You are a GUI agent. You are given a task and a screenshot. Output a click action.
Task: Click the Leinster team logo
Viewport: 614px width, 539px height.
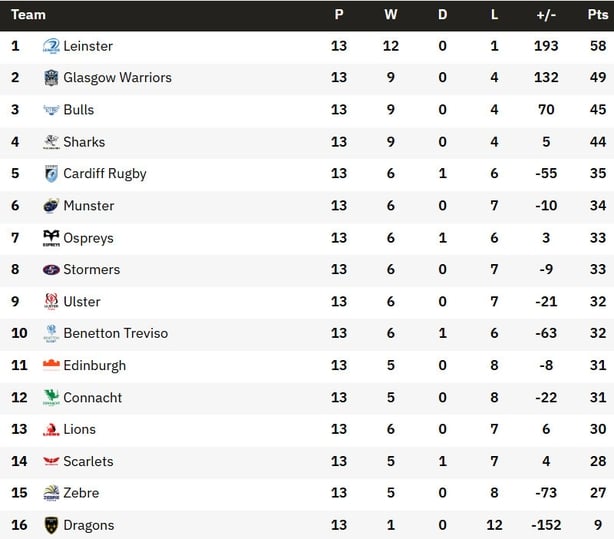(51, 46)
